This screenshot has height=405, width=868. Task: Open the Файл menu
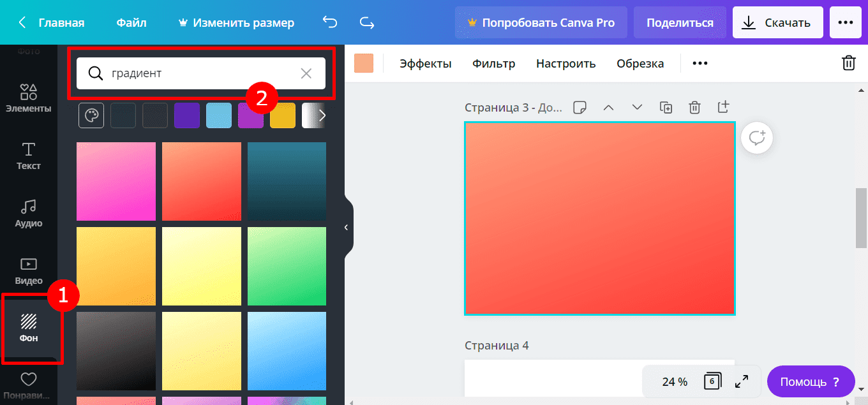(x=131, y=23)
